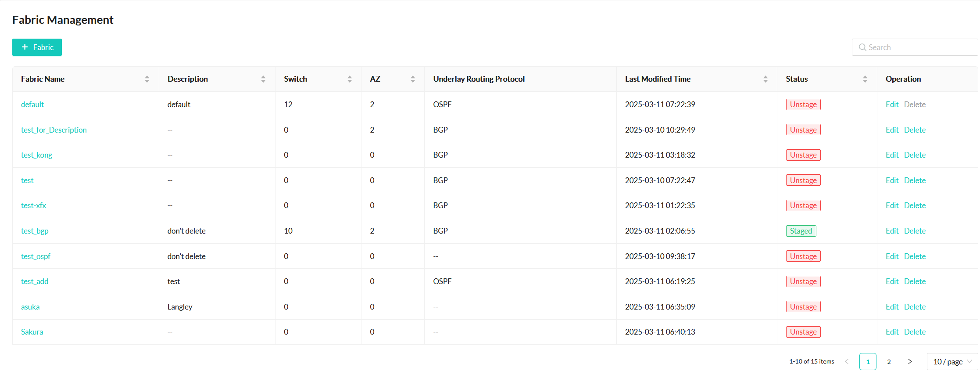Delete the Sakura fabric
980x371 pixels.
click(x=915, y=332)
